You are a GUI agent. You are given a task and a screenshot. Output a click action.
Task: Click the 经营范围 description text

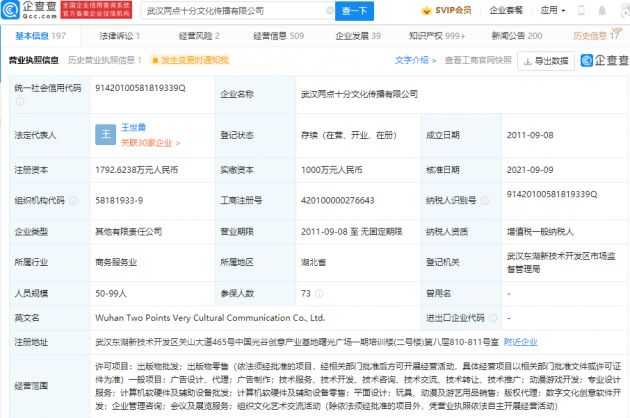358,386
